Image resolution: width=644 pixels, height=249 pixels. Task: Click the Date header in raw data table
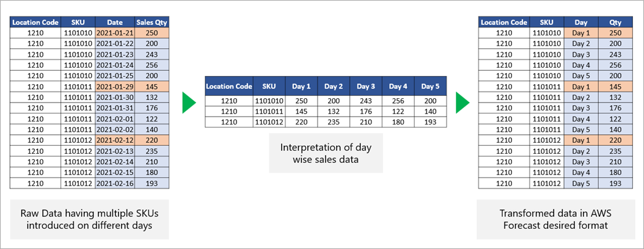click(115, 23)
